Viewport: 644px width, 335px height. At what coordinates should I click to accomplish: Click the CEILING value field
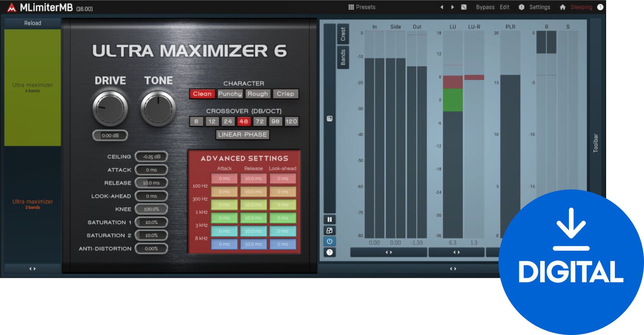click(x=152, y=157)
